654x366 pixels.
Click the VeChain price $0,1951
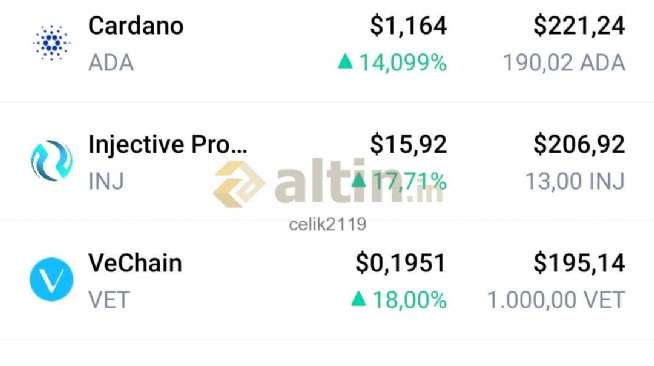[x=401, y=263]
